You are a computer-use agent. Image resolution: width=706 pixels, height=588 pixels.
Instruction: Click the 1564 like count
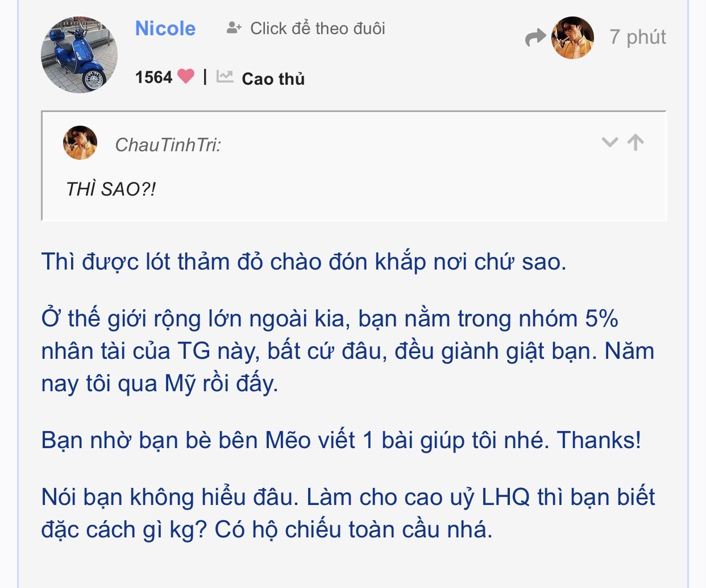153,77
